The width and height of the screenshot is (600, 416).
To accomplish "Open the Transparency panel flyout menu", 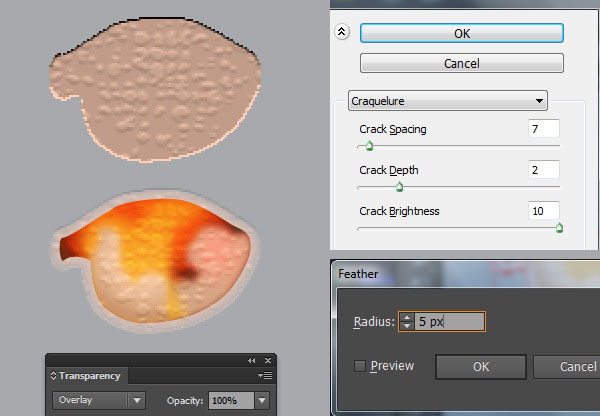I will pyautogui.click(x=265, y=376).
